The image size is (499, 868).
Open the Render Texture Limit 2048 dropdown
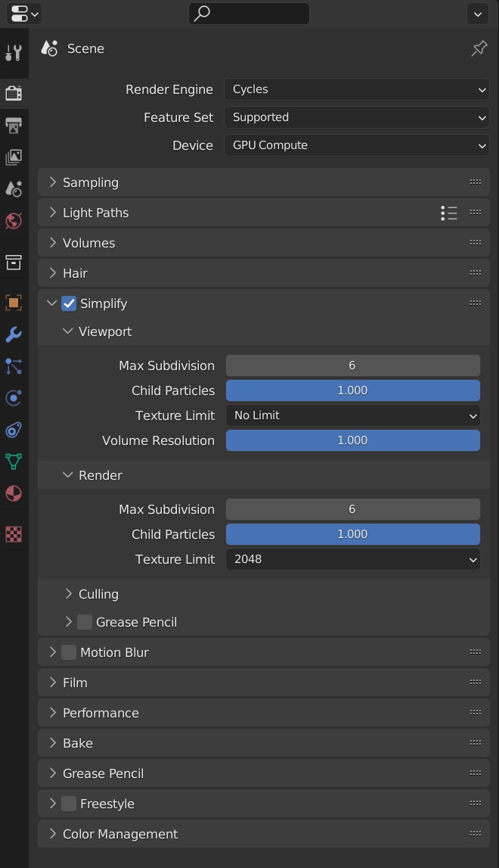click(x=352, y=559)
